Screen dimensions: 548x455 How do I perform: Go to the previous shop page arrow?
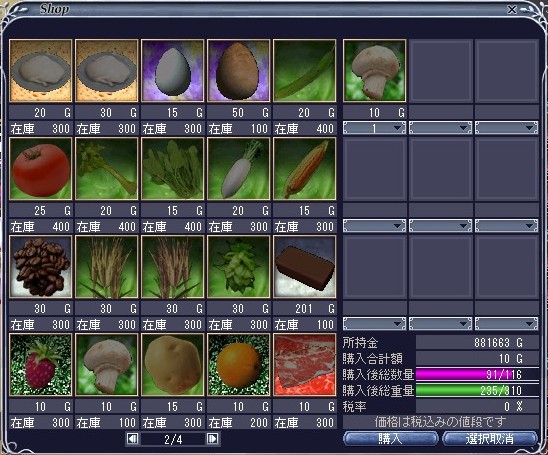click(x=132, y=439)
